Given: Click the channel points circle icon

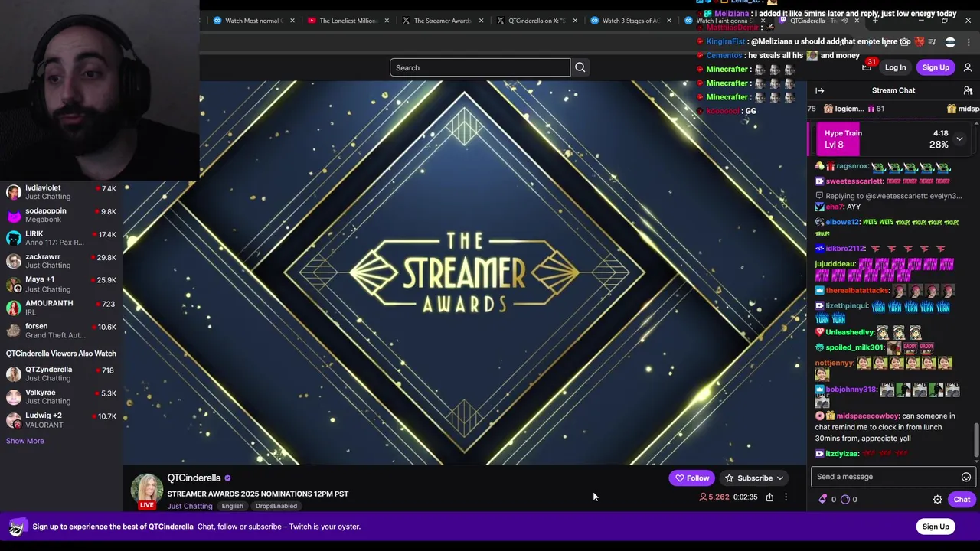Looking at the screenshot, I should (x=845, y=499).
